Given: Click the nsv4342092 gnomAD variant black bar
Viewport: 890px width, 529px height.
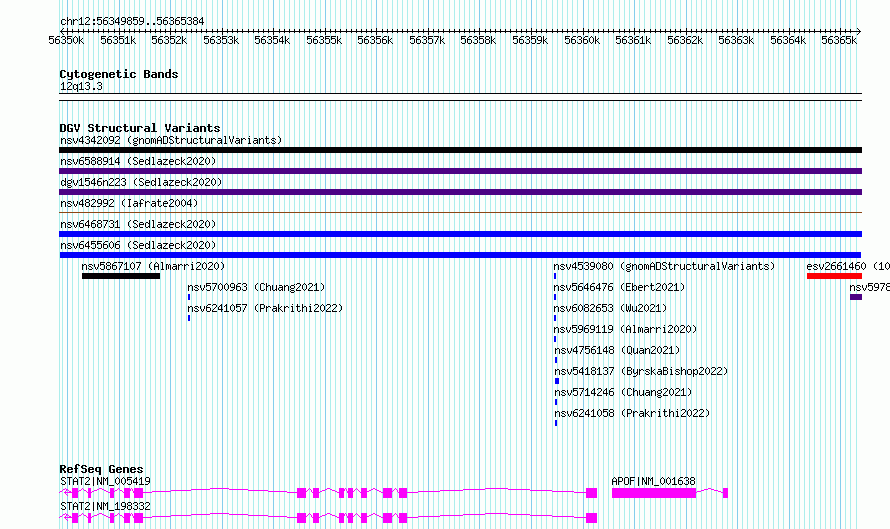Looking at the screenshot, I should pos(460,150).
